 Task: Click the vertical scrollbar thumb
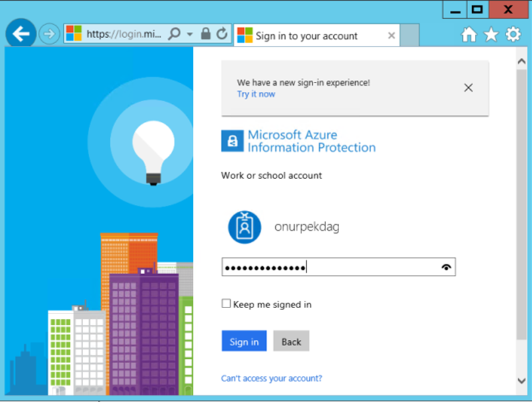[521, 204]
